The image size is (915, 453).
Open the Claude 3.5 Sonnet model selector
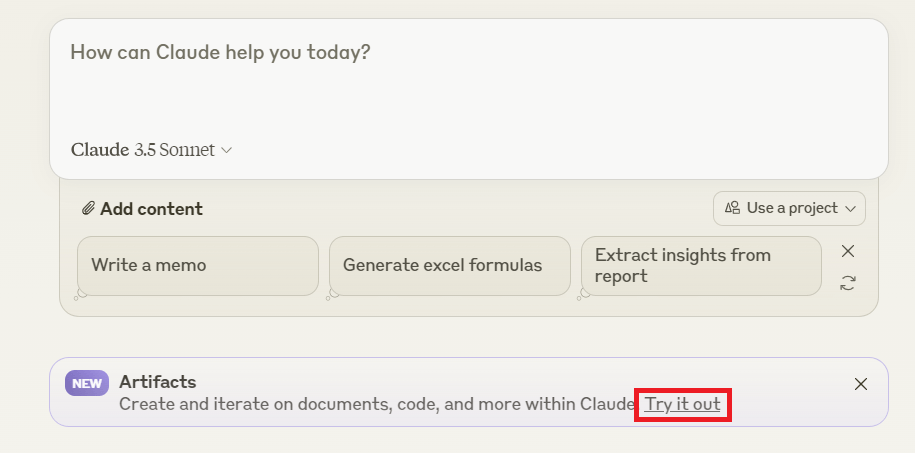tap(152, 150)
